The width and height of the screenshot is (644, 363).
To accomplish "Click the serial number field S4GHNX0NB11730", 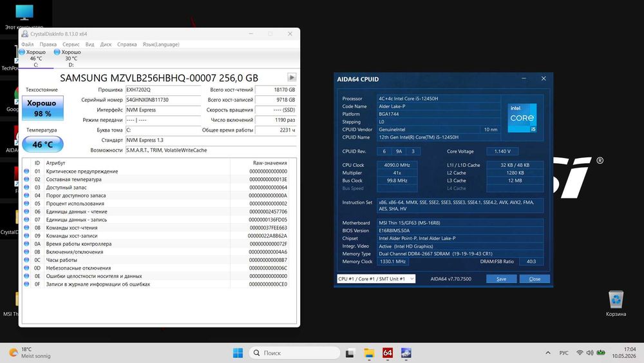I will [163, 100].
